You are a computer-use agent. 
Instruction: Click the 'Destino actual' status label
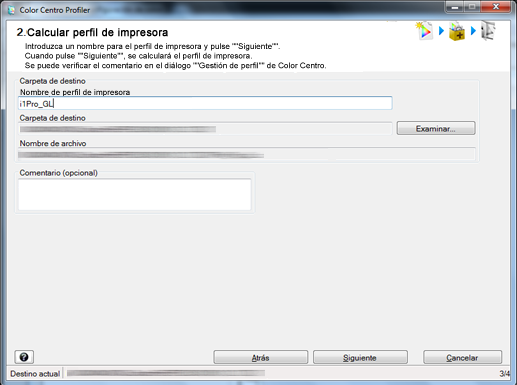click(x=35, y=374)
